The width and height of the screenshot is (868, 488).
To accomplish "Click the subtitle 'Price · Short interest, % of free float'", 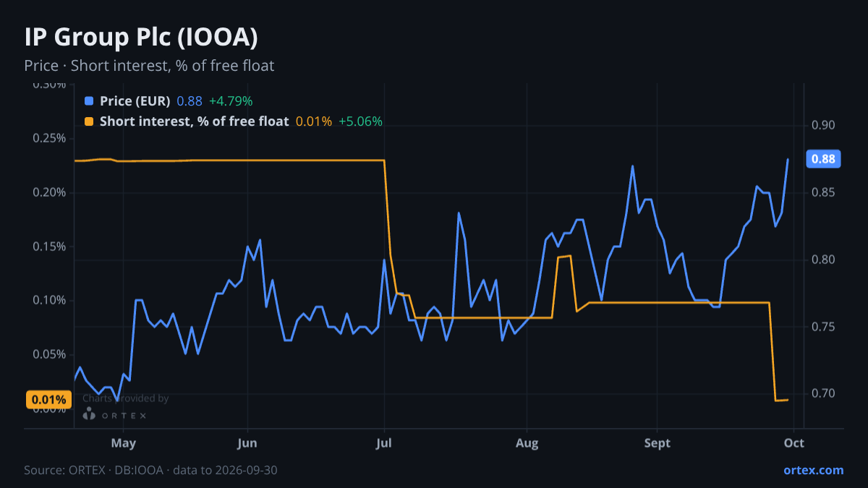I will point(149,66).
